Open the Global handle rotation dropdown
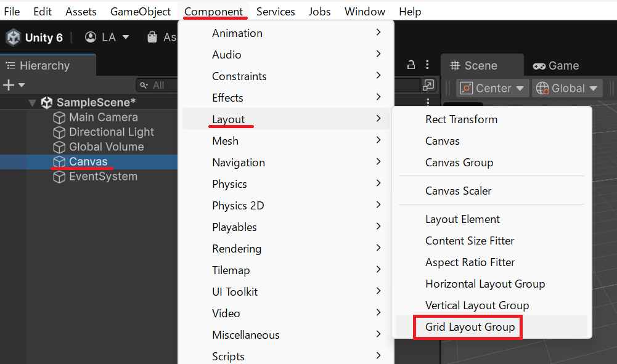 click(568, 88)
